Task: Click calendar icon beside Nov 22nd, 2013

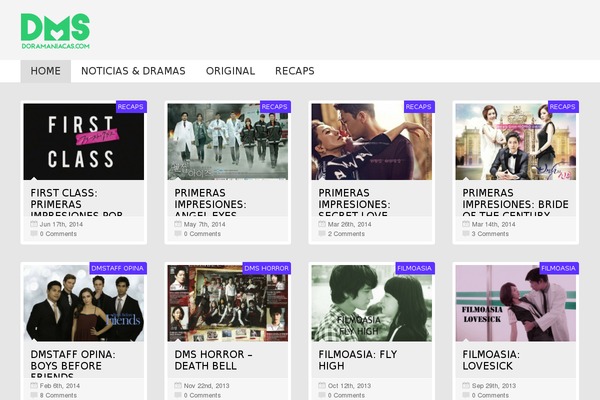Action: click(x=178, y=385)
